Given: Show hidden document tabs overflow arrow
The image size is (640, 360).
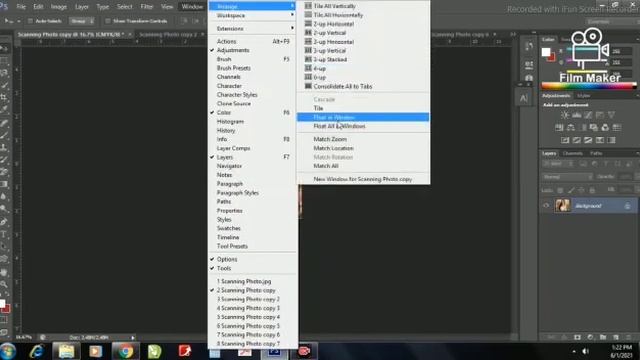Looking at the screenshot, I should point(513,35).
